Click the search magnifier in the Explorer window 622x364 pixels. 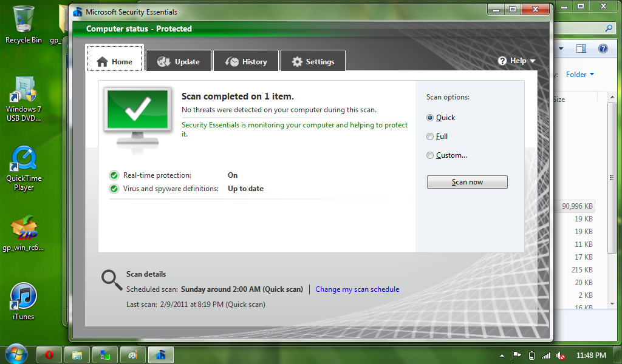pos(609,28)
